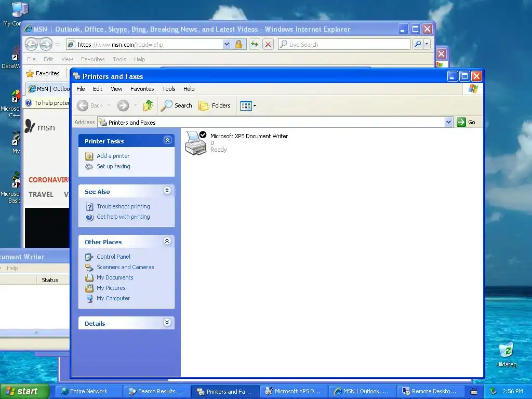Toggle the Folders pane

pos(215,105)
